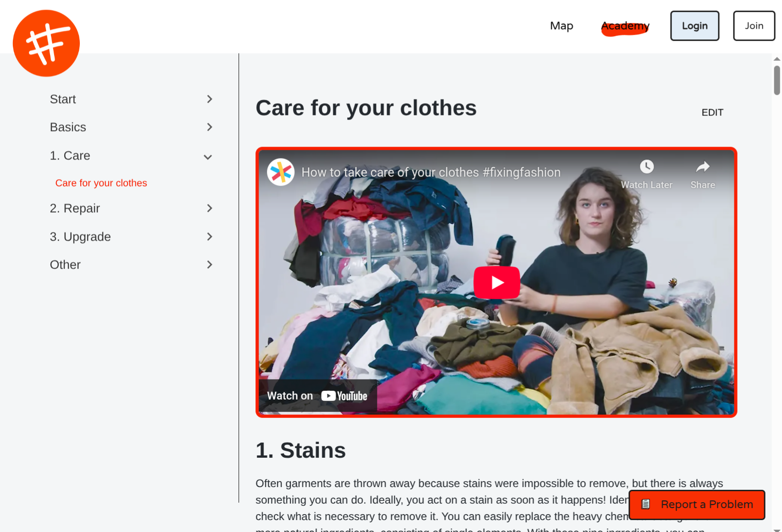
Task: Click the scrollbar up arrow
Action: 776,59
